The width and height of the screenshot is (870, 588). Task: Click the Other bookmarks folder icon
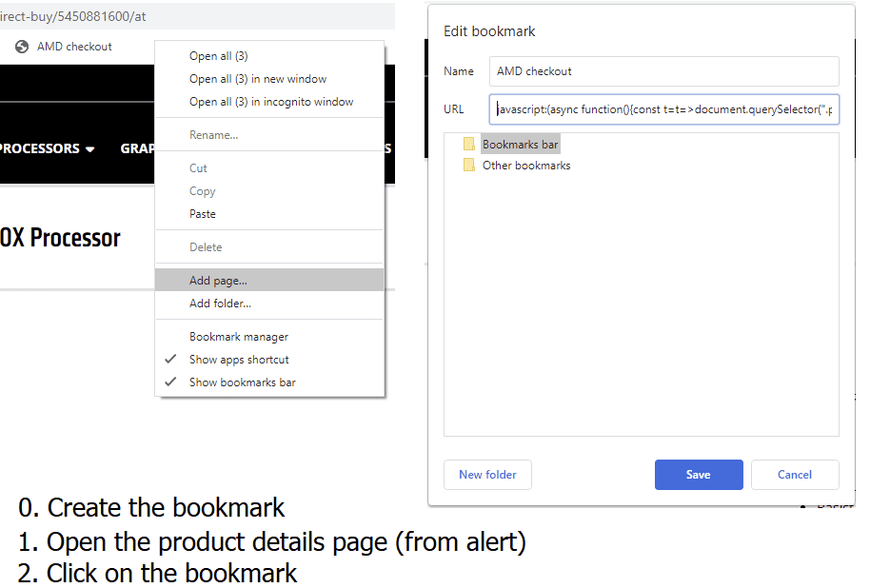point(468,166)
